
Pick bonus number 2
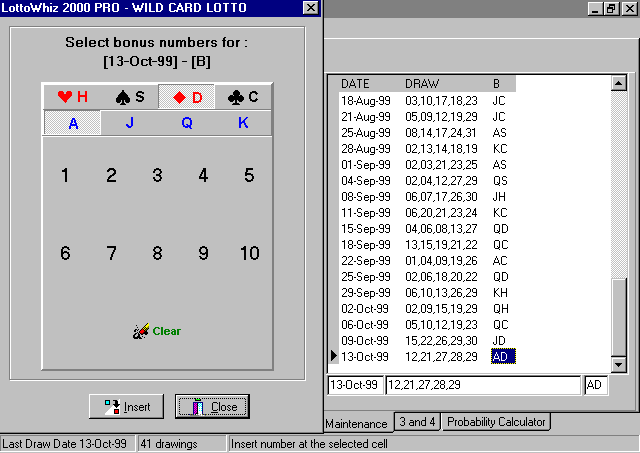[x=111, y=175]
